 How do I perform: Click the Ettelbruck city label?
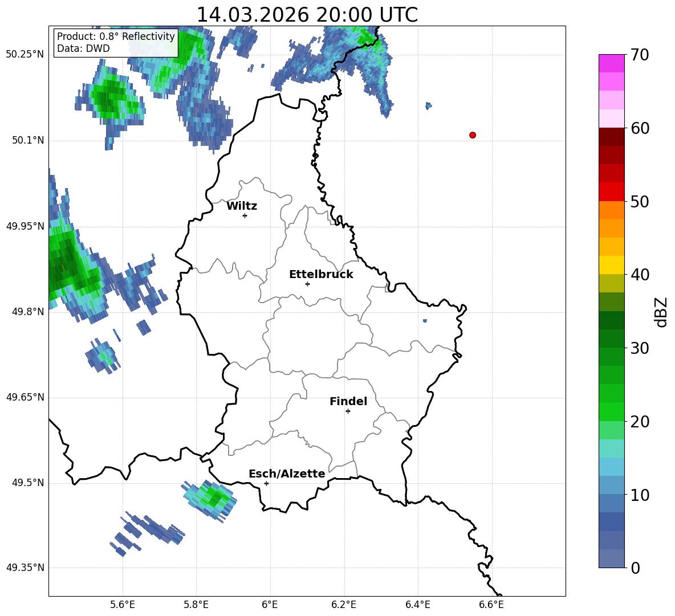321,275
